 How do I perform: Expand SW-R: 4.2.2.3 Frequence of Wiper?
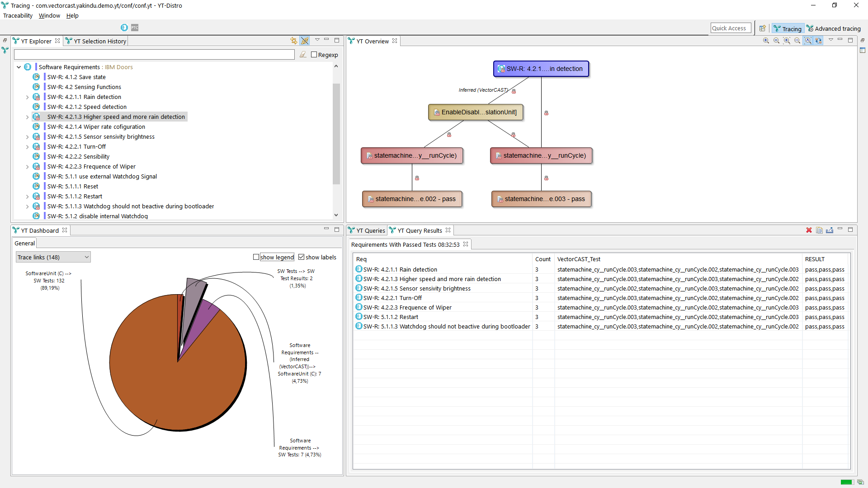(x=27, y=167)
